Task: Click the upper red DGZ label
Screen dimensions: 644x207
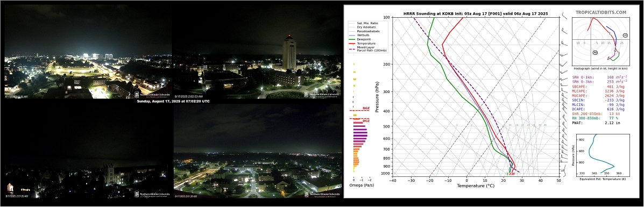Action: [366, 109]
